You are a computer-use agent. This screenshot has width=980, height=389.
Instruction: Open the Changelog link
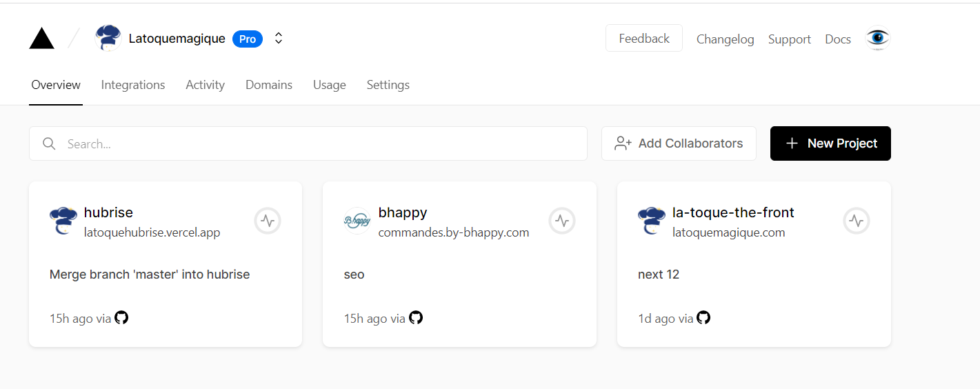(726, 39)
